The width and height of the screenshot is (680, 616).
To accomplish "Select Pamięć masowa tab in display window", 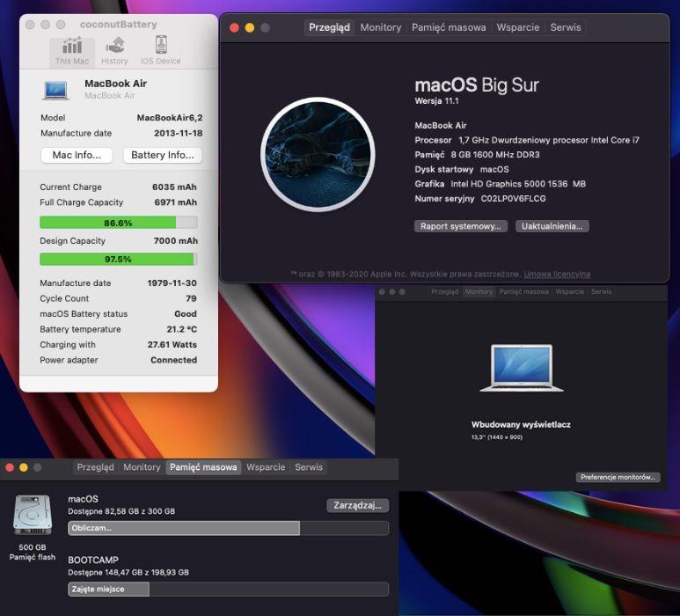I will [x=524, y=291].
